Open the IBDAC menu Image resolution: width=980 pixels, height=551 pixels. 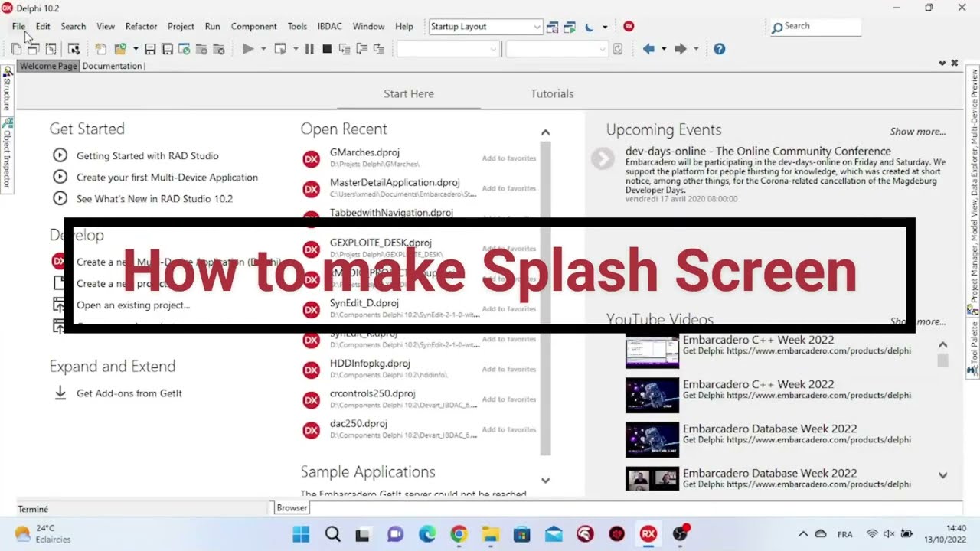coord(330,26)
